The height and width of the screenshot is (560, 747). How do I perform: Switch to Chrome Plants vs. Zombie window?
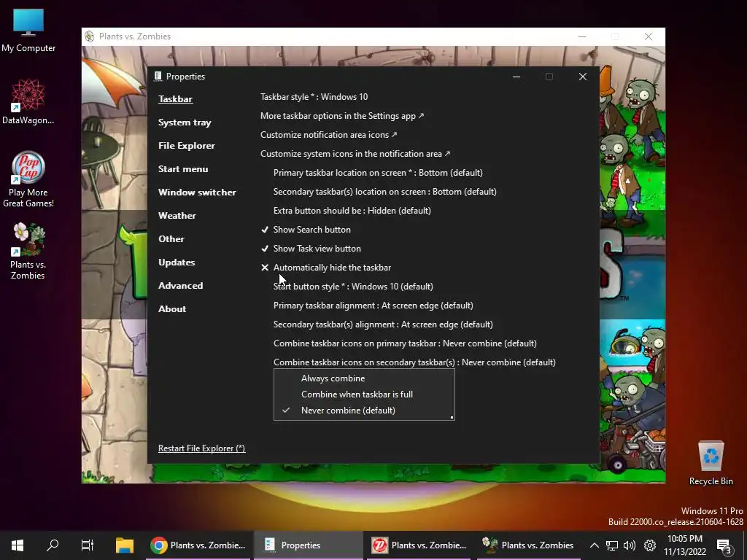point(198,545)
